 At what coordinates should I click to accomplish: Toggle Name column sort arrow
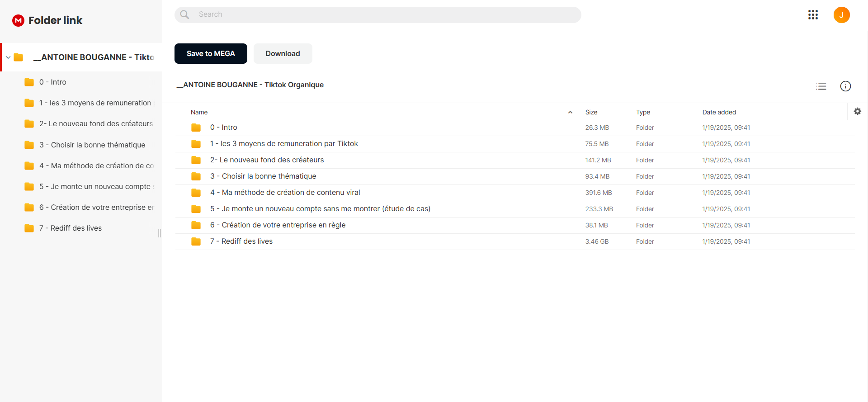570,112
